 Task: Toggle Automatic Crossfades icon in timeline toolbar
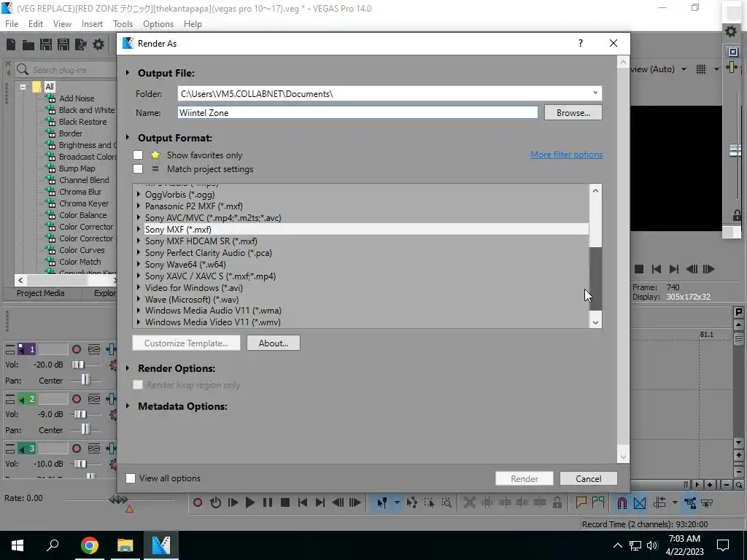(x=640, y=502)
